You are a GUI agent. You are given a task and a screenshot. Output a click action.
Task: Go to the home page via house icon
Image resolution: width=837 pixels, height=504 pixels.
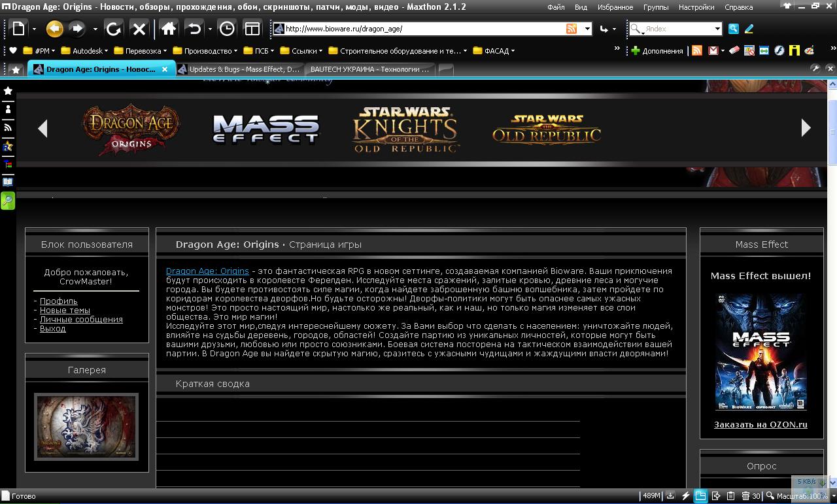(168, 29)
